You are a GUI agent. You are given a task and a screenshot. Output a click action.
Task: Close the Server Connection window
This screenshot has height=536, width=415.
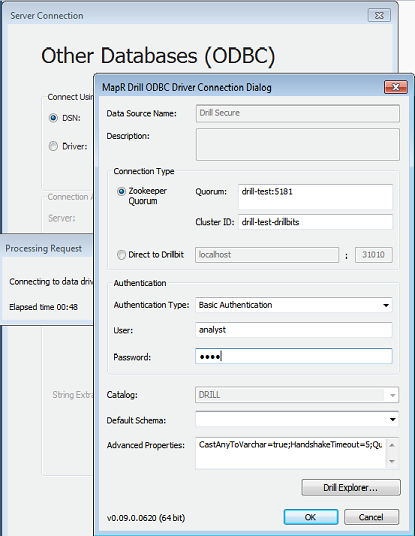(x=379, y=15)
